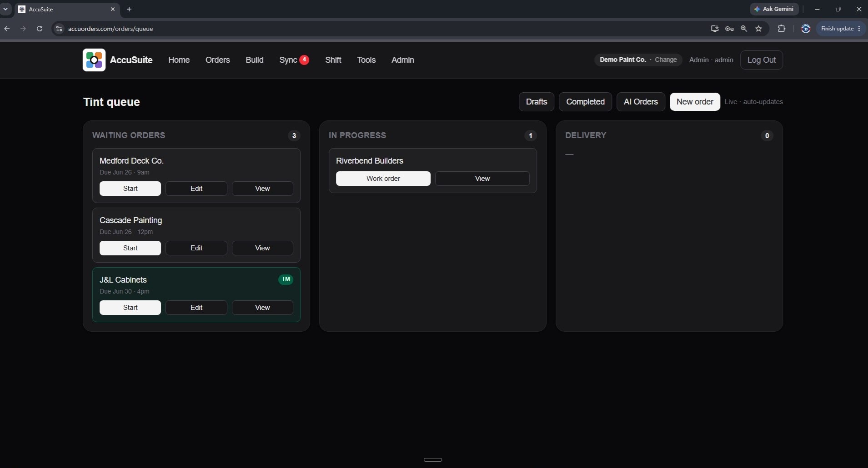Viewport: 868px width, 468px height.
Task: Reload the page with refresh icon
Action: pos(40,29)
